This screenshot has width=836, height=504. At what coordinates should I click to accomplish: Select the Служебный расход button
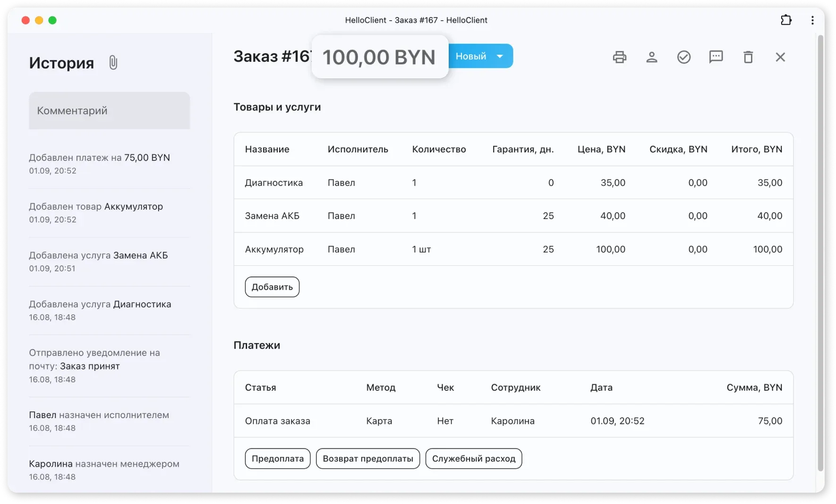473,459
